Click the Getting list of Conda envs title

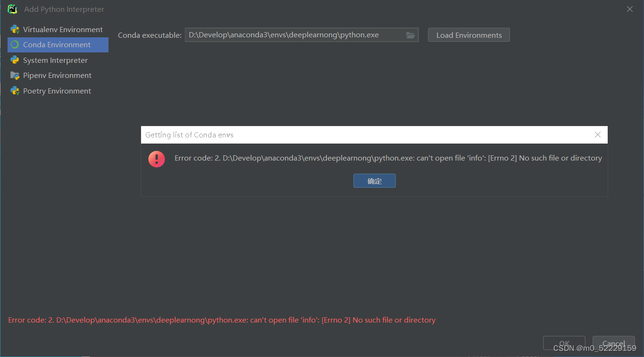(x=189, y=135)
